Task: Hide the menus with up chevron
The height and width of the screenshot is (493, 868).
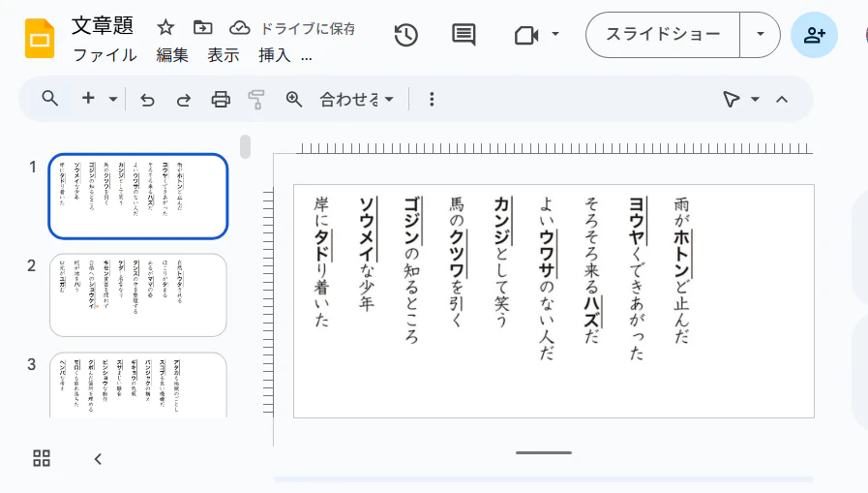Action: point(782,100)
